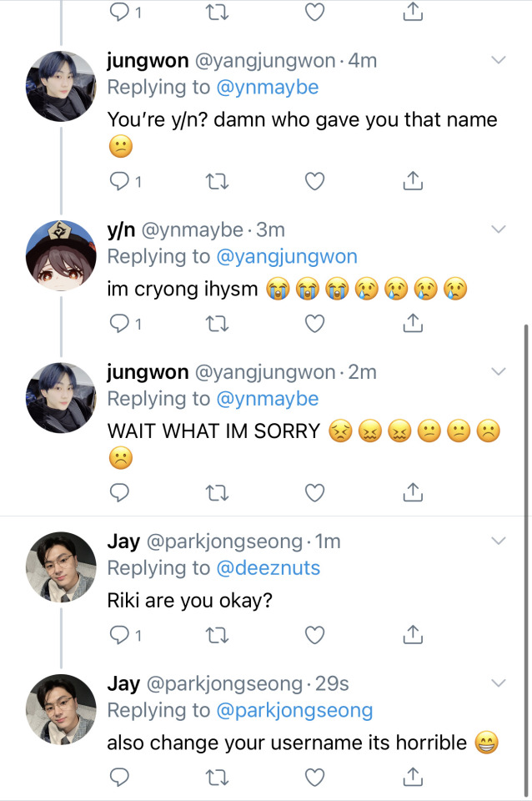The height and width of the screenshot is (801, 532).
Task: Expand the menu chevron on y/n's tweet
Action: click(499, 229)
